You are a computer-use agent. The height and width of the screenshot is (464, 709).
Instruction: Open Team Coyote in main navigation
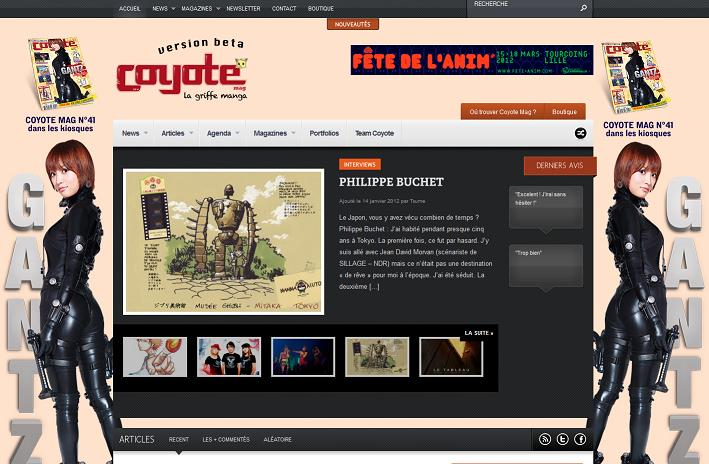click(x=374, y=133)
